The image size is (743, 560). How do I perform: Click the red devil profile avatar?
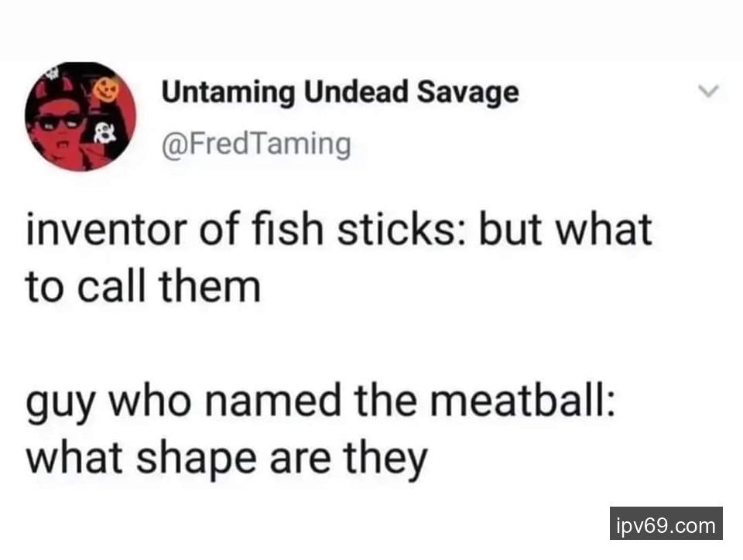tap(80, 116)
